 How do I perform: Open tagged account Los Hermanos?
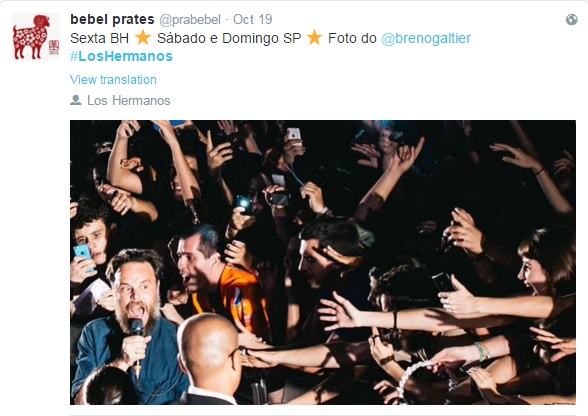coord(129,101)
